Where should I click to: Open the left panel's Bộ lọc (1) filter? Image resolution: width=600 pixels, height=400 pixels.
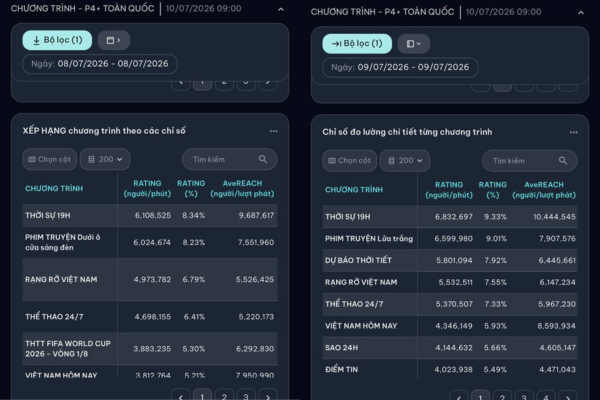click(57, 40)
